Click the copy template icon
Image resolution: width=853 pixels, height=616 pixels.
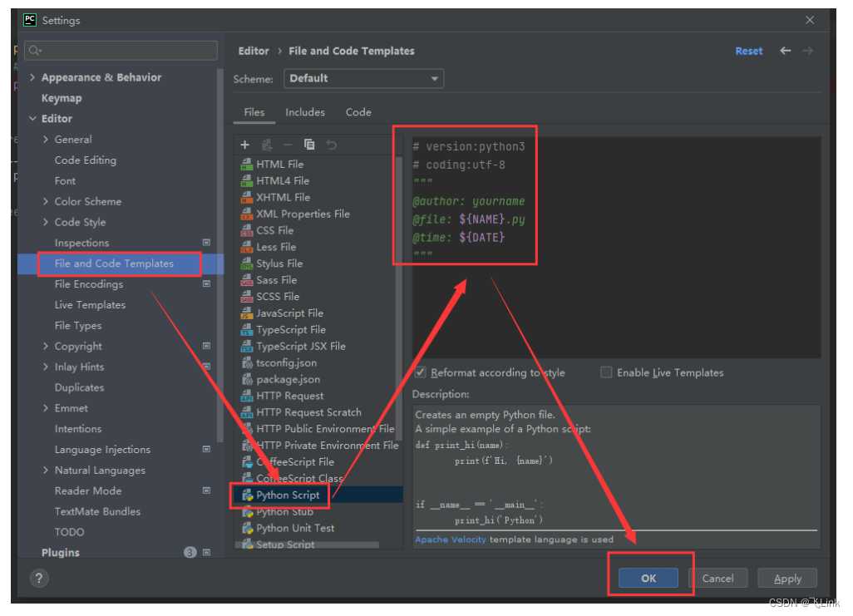pyautogui.click(x=309, y=145)
